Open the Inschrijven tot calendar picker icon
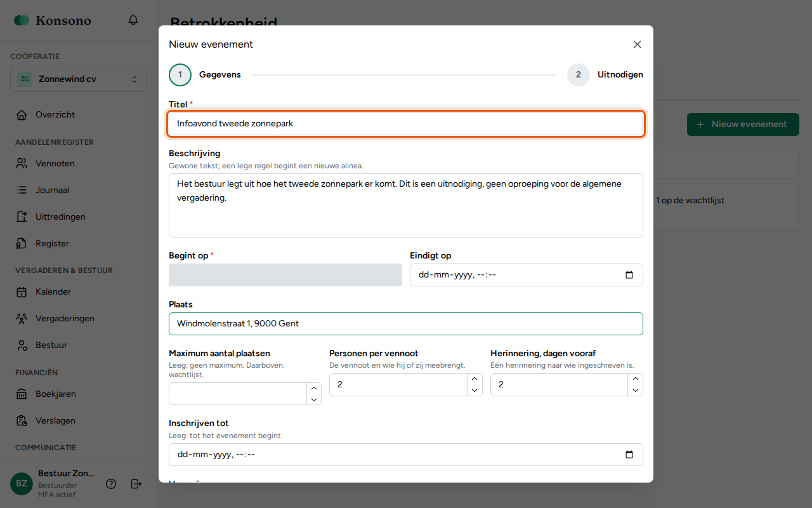The width and height of the screenshot is (812, 508). coord(629,455)
